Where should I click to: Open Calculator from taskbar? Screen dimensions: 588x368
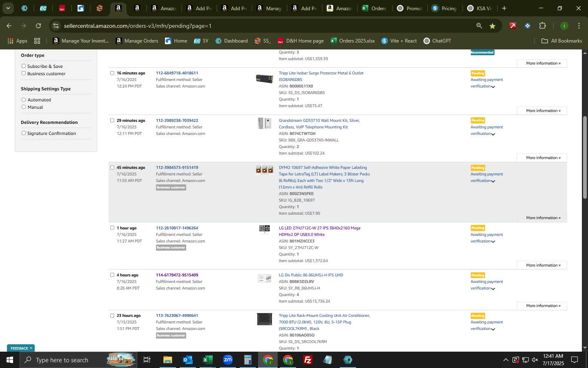click(247, 360)
